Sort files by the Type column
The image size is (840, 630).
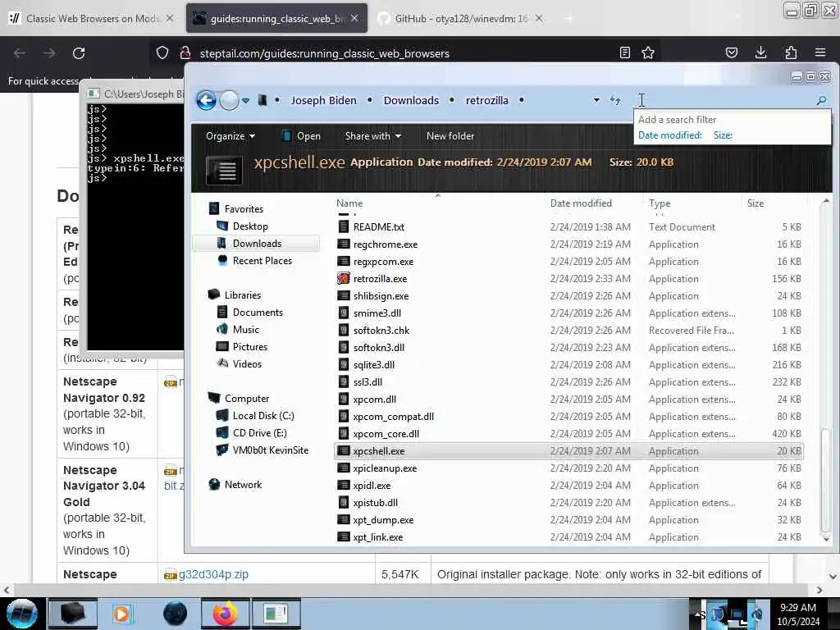click(x=660, y=203)
